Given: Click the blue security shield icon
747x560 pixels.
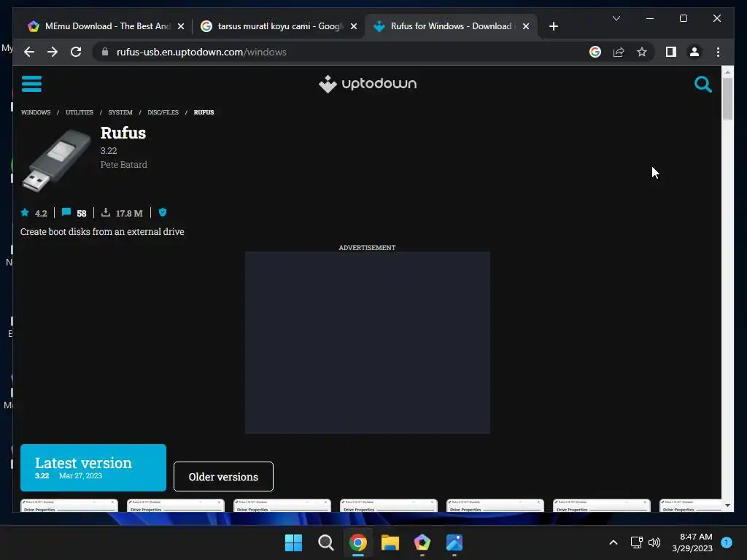Looking at the screenshot, I should tap(163, 212).
